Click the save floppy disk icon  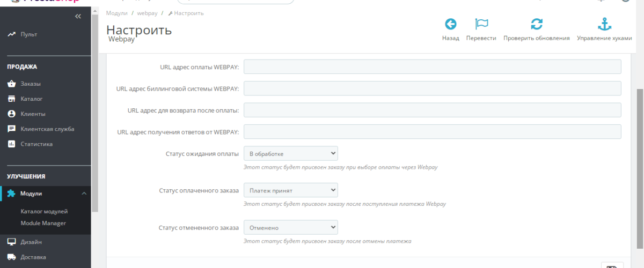pyautogui.click(x=611, y=267)
